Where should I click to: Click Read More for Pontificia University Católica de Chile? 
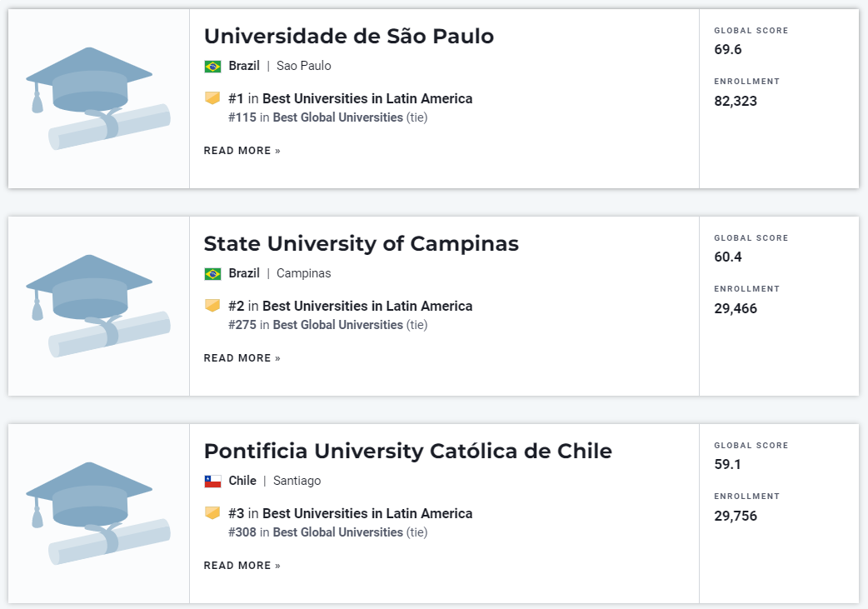[x=242, y=566]
